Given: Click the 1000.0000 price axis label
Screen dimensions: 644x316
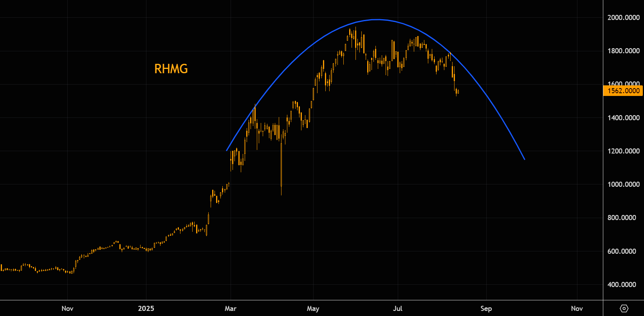Looking at the screenshot, I should pyautogui.click(x=623, y=184).
